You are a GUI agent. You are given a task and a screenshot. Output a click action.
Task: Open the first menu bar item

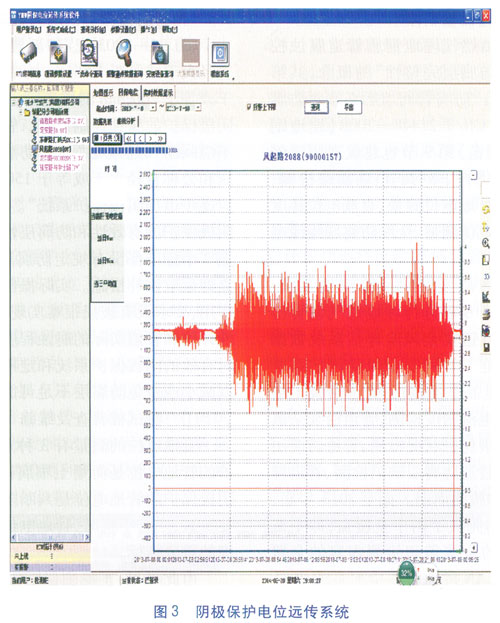point(28,30)
